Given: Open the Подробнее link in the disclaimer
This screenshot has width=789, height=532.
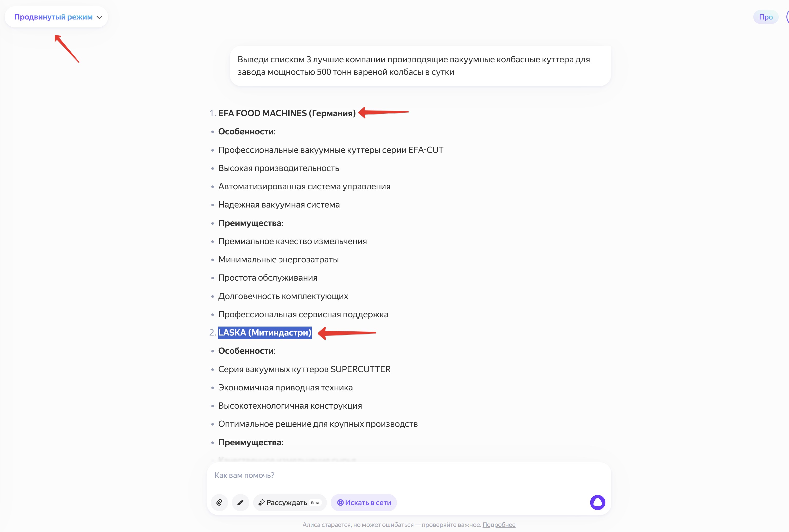Looking at the screenshot, I should pos(499,525).
